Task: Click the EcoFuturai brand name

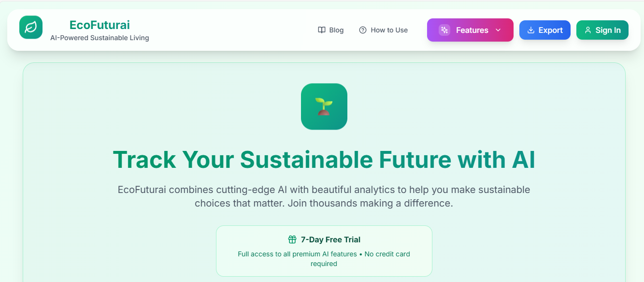Action: point(100,25)
